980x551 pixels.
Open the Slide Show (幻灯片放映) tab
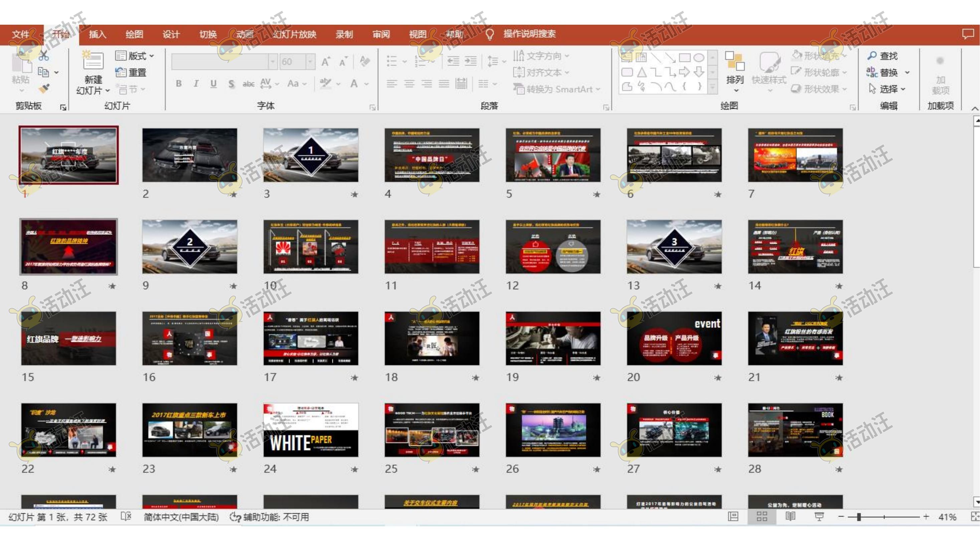pos(295,34)
